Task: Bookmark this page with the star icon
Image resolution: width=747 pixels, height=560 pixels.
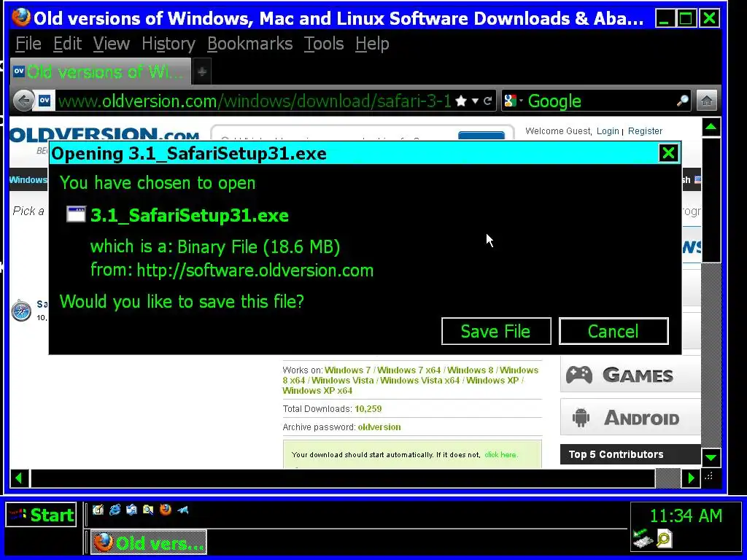Action: tap(461, 101)
